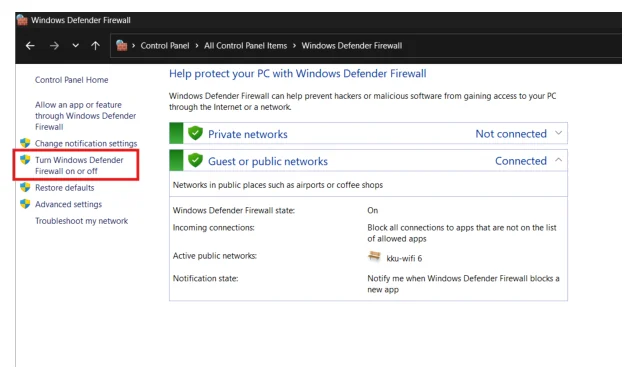Click Networks in public places description
634x379 pixels.
[278, 185]
